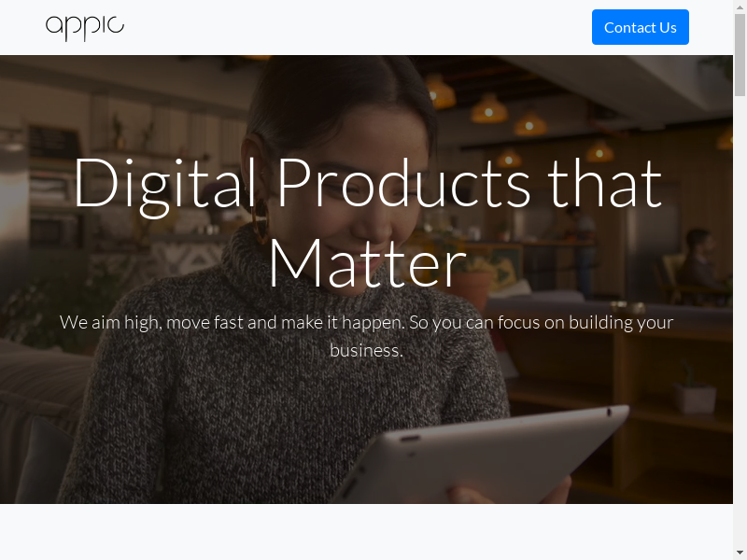Click a hanging ceiling lamp in the photo

[x=489, y=109]
